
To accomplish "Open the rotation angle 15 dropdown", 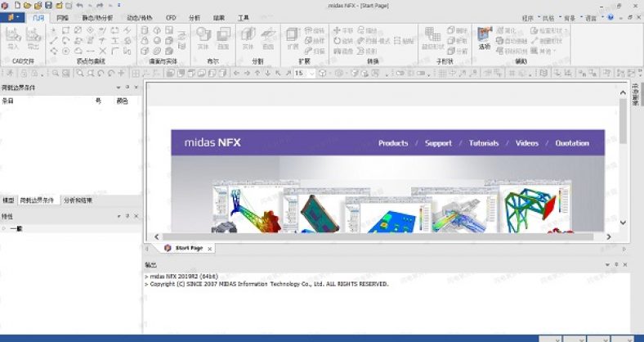I will click(311, 74).
